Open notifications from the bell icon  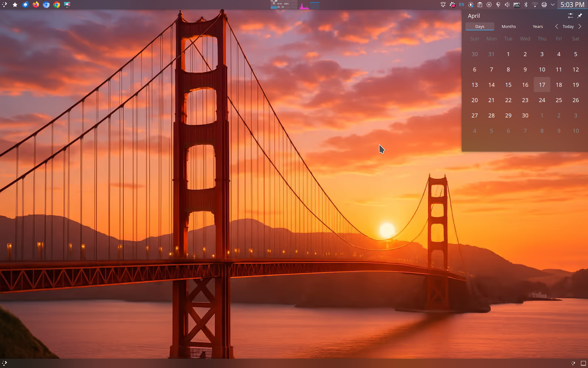click(x=443, y=5)
